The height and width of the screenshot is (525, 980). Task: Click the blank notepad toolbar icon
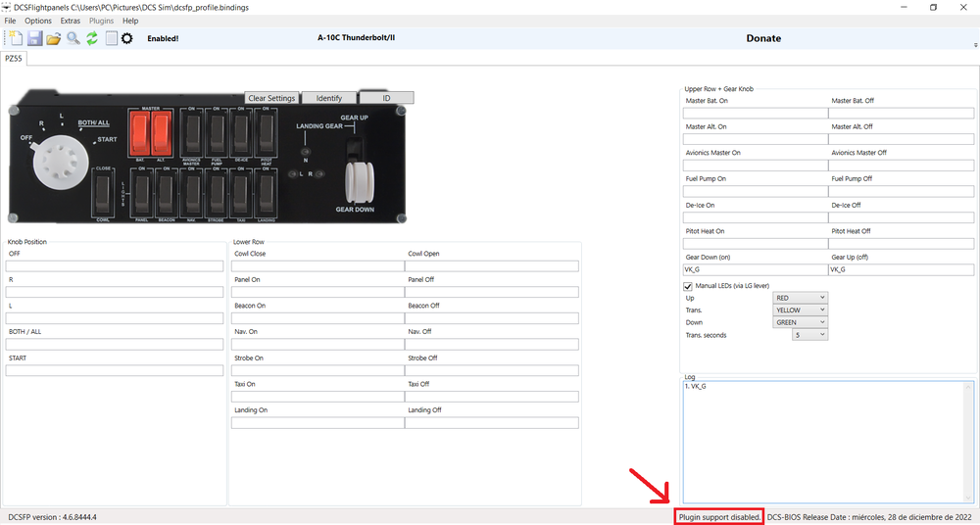point(111,38)
